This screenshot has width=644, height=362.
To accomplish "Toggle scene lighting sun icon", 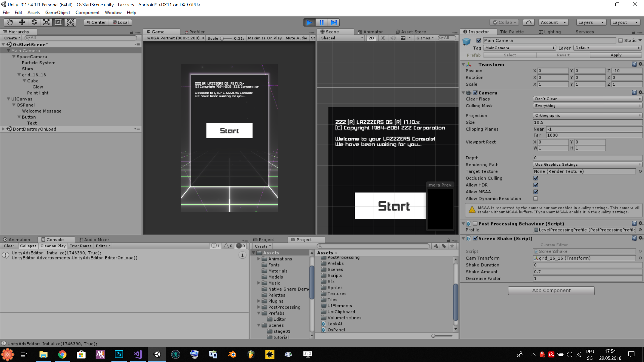I will click(x=383, y=38).
